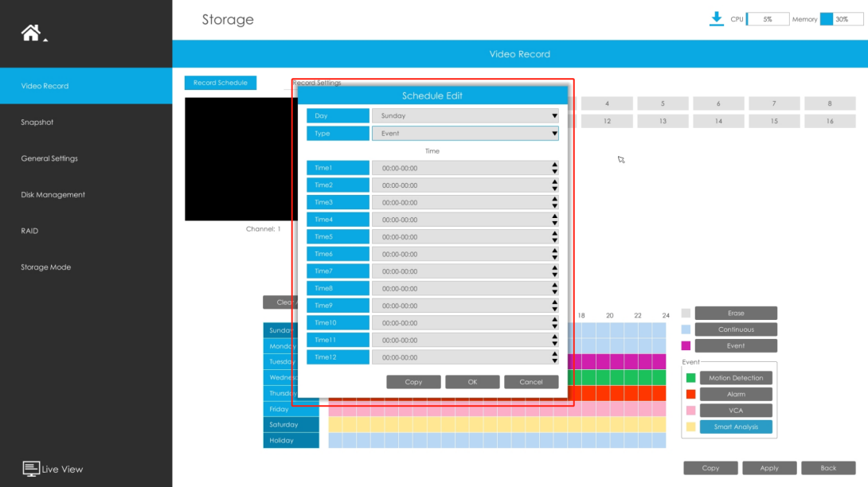Select the Erase schedule mode
The image size is (868, 487).
pyautogui.click(x=736, y=314)
